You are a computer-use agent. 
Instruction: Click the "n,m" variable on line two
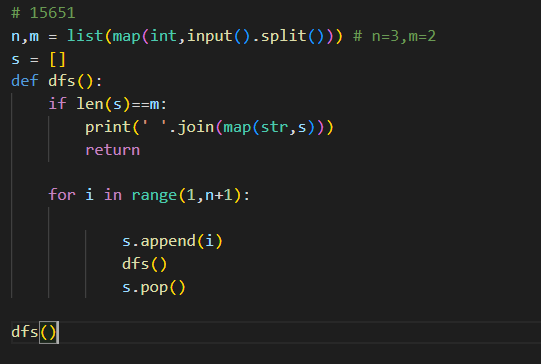pos(25,36)
